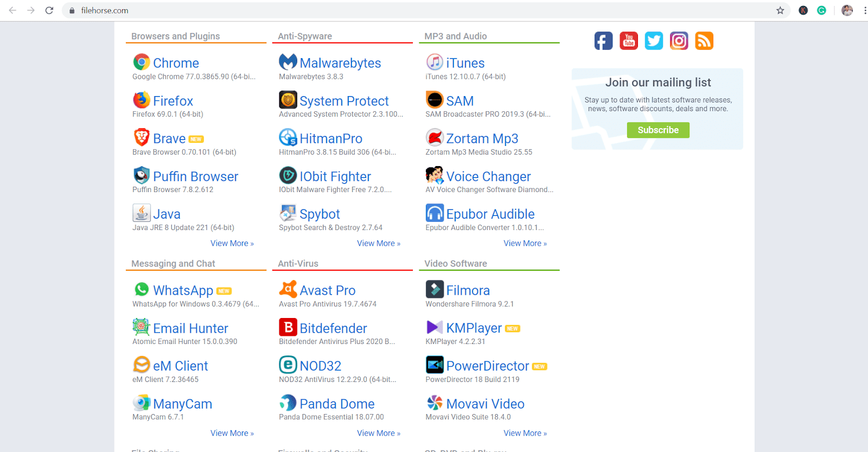Open the Anti-Virus category heading

(298, 264)
